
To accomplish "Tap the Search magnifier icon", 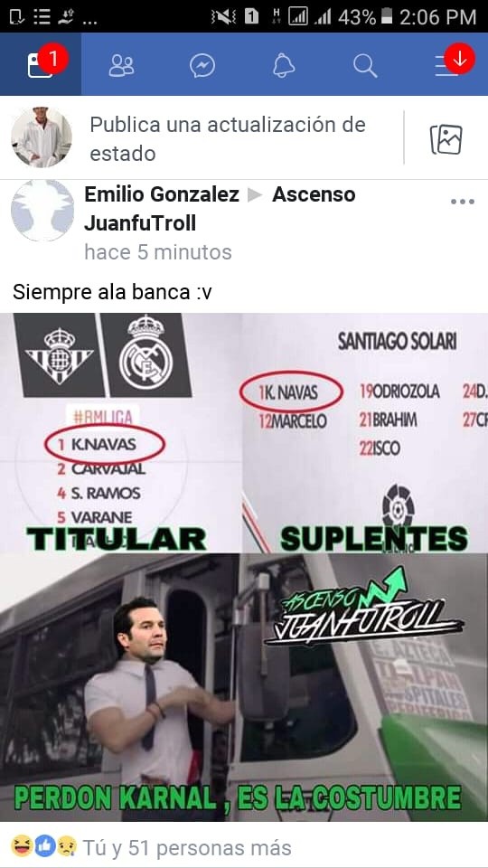I will click(x=365, y=66).
